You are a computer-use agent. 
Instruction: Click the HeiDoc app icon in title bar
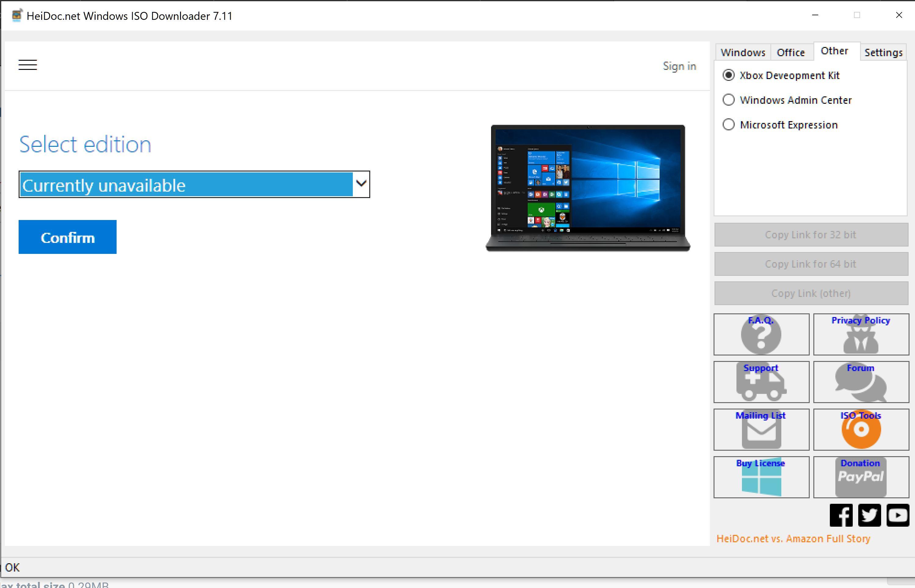click(x=17, y=15)
